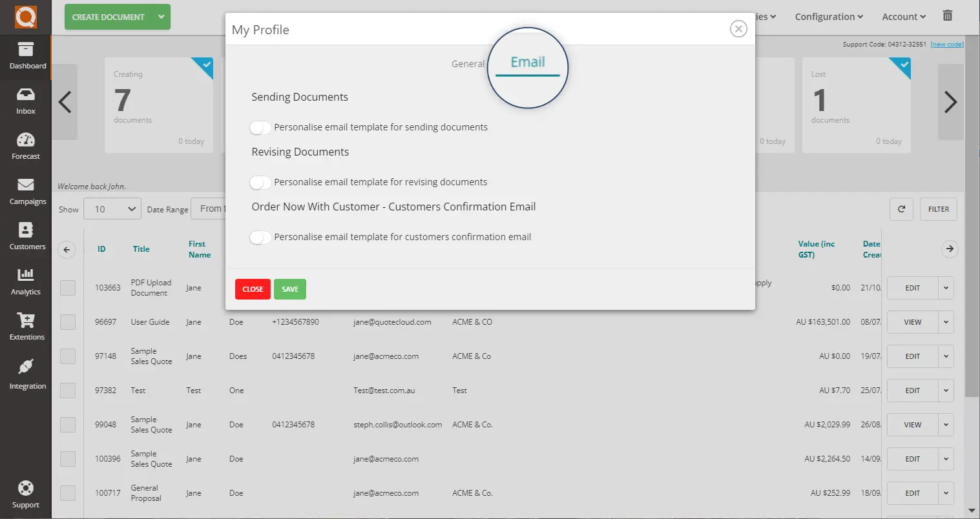Refresh the documents table
The height and width of the screenshot is (519, 980).
point(901,209)
